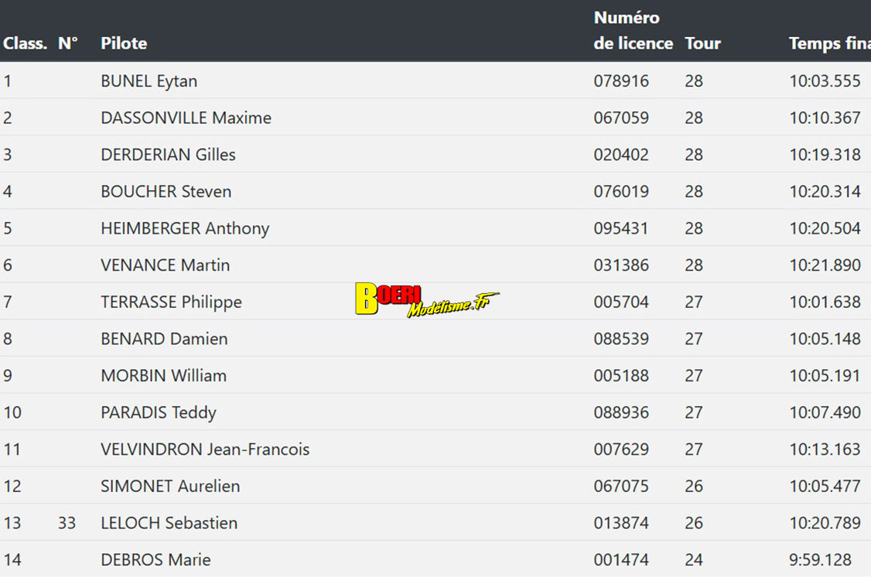The height and width of the screenshot is (588, 871).
Task: Click the N° column header
Action: click(68, 43)
